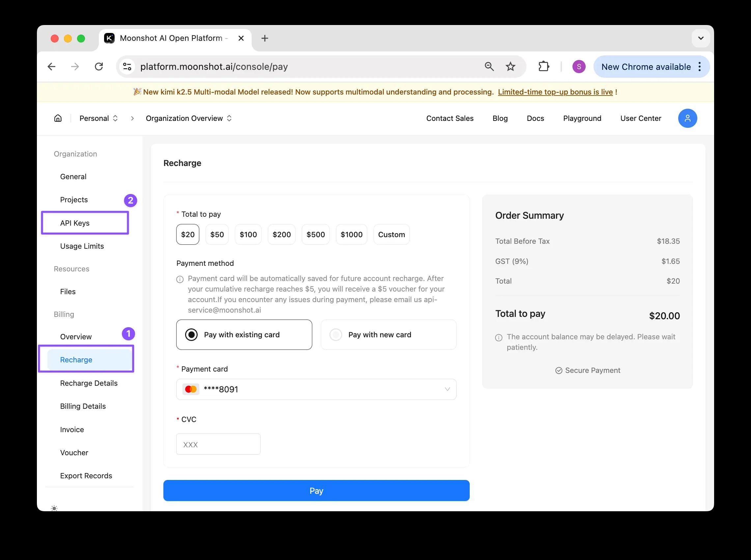Open the browser extensions puzzle icon
Screen dimensions: 751x560
tap(544, 67)
